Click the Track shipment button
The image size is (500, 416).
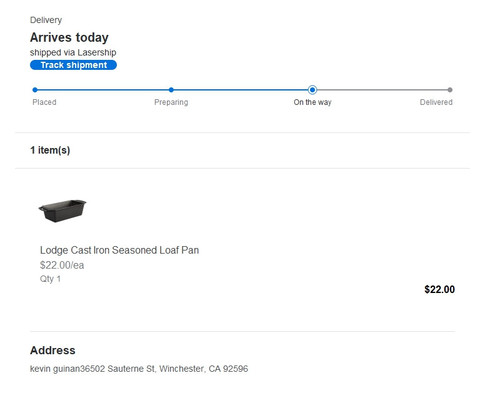tap(73, 65)
